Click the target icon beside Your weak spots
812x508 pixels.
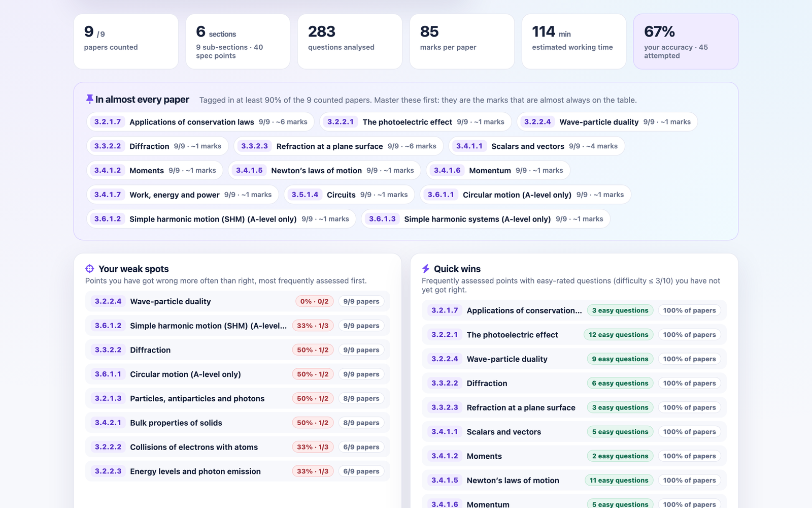[x=90, y=269]
